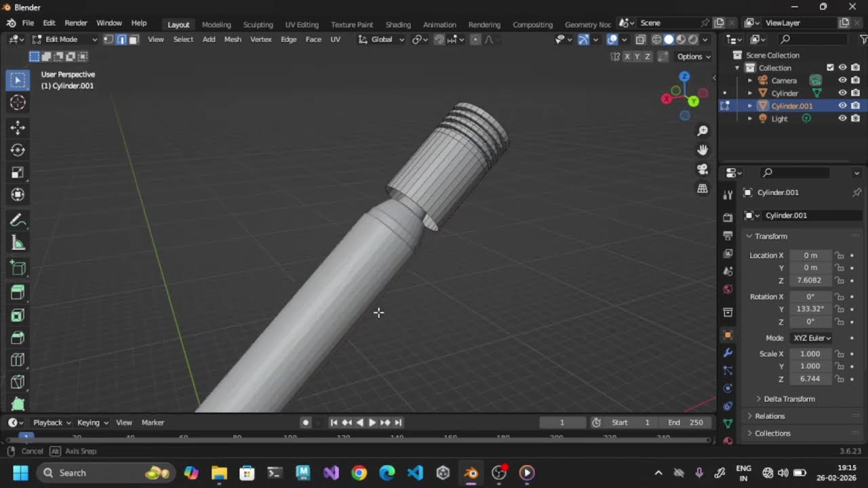
Task: Expand the Light tree item
Action: (750, 119)
